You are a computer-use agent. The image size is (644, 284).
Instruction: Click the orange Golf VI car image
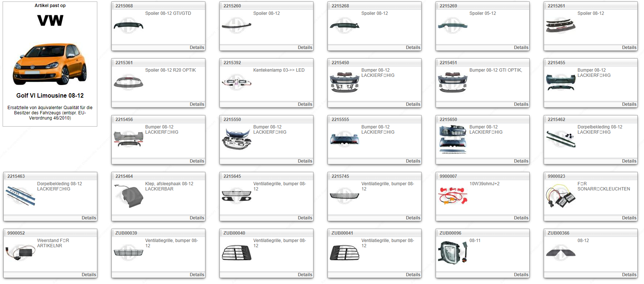click(50, 64)
